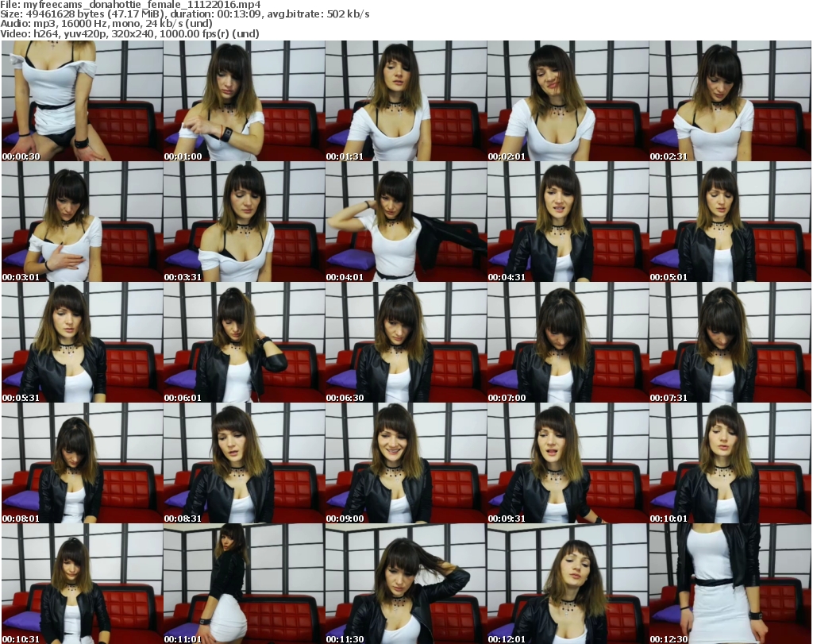View the snapshot labeled 00:12:30

tap(730, 584)
